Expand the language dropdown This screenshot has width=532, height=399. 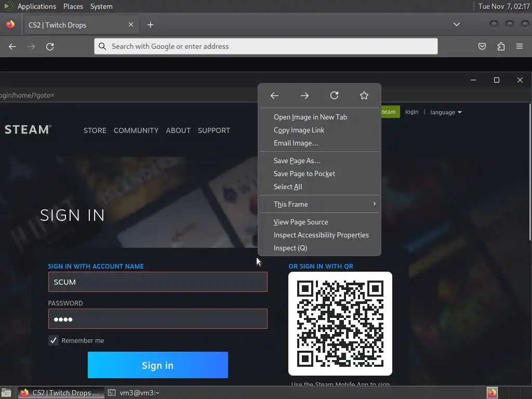pyautogui.click(x=446, y=112)
